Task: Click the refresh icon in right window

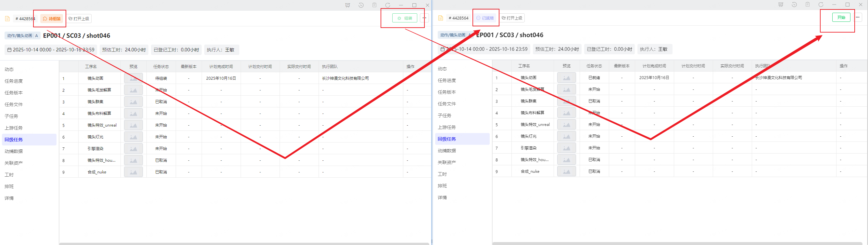Action: tap(821, 5)
